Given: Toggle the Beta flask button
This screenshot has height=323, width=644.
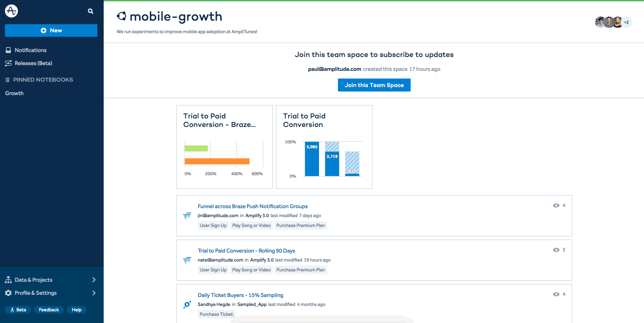Looking at the screenshot, I should (x=18, y=310).
